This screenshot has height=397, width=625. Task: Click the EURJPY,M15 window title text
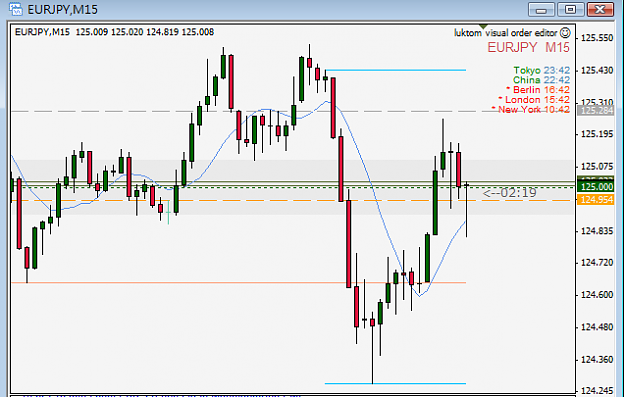[62, 9]
